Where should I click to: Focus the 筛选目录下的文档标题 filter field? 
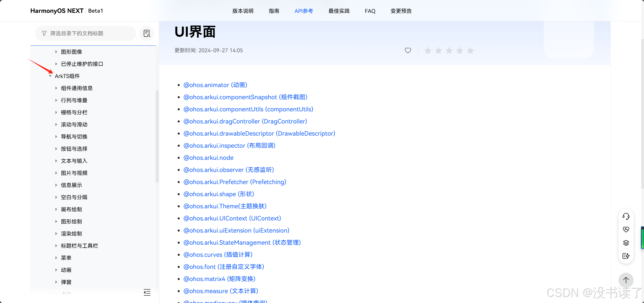pos(88,33)
